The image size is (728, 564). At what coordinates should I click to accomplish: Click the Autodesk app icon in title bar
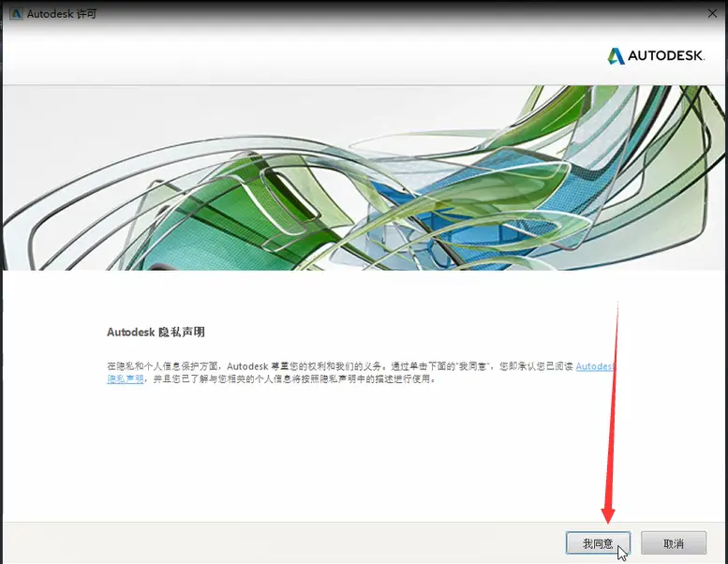16,13
